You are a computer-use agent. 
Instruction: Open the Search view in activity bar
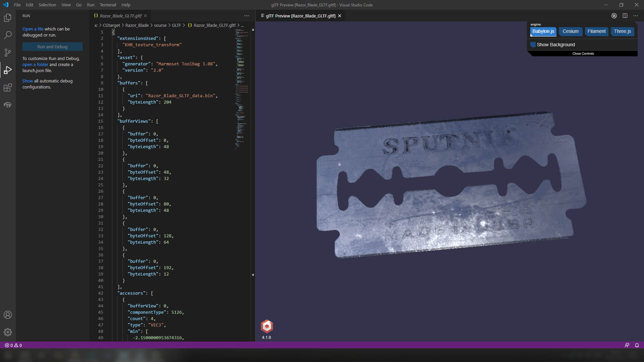click(7, 35)
